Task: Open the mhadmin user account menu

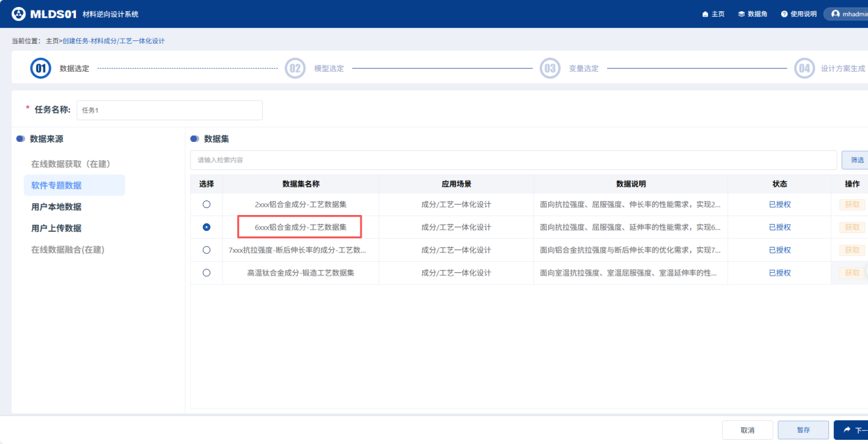Action: pos(847,14)
